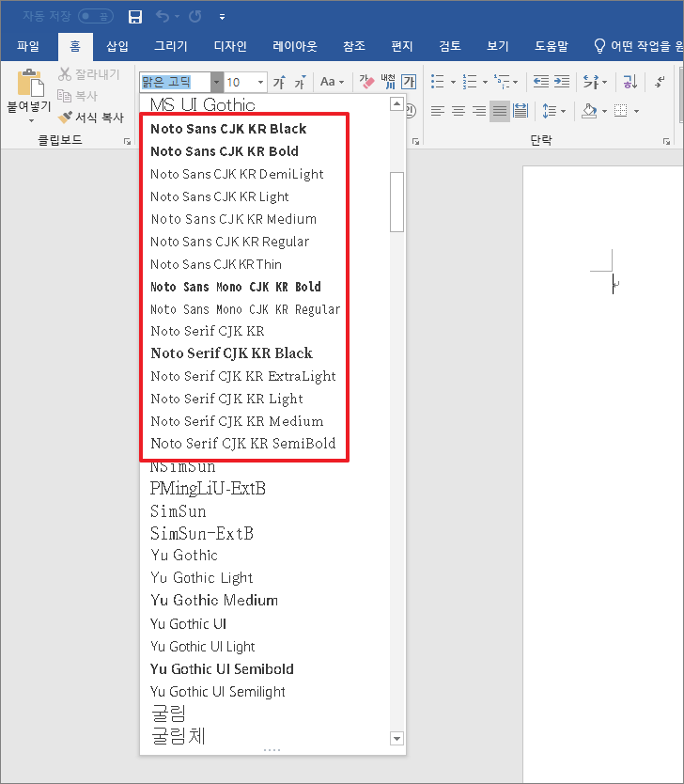Click 서식 복사 format painter
Image resolution: width=684 pixels, height=784 pixels.
[x=90, y=118]
